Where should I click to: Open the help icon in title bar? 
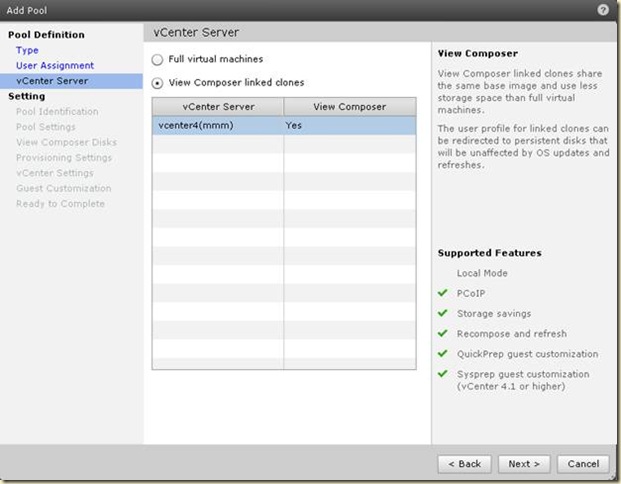(603, 10)
